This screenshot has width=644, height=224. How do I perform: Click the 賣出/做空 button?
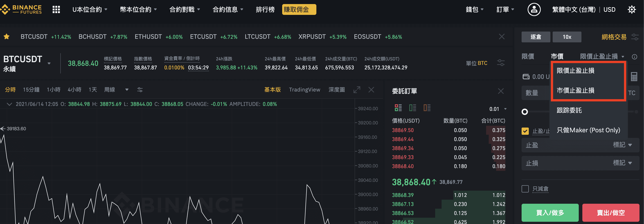(611, 213)
